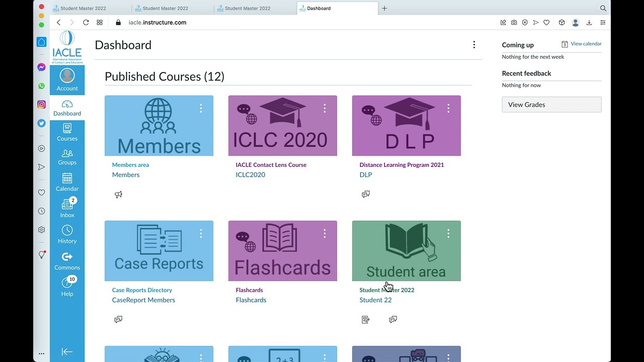Switch to third Student Master 2022 tab
644x362 pixels.
[254, 9]
